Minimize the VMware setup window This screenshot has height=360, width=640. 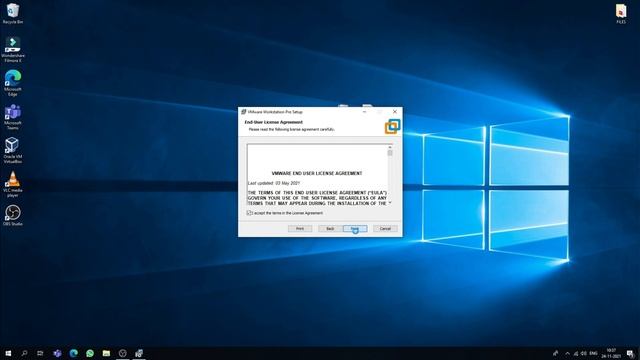364,111
